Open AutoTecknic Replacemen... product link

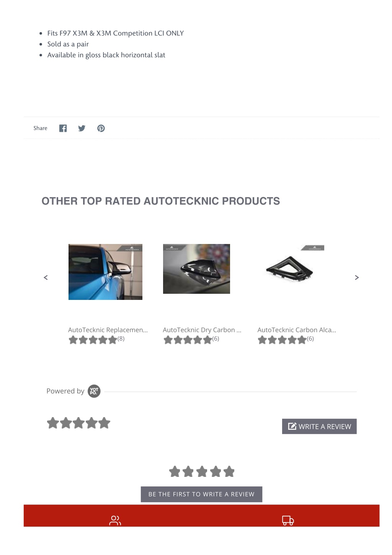(108, 330)
